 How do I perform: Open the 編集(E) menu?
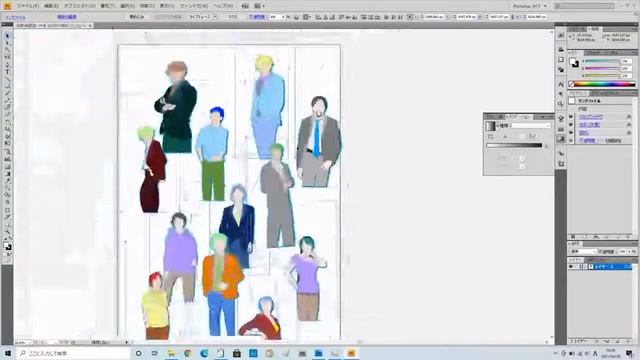[x=51, y=6]
